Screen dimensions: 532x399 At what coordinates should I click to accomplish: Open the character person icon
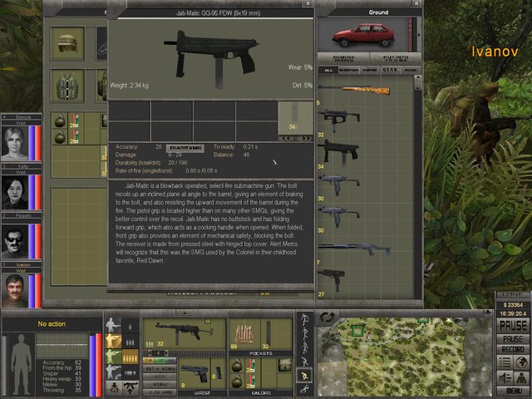tap(521, 378)
